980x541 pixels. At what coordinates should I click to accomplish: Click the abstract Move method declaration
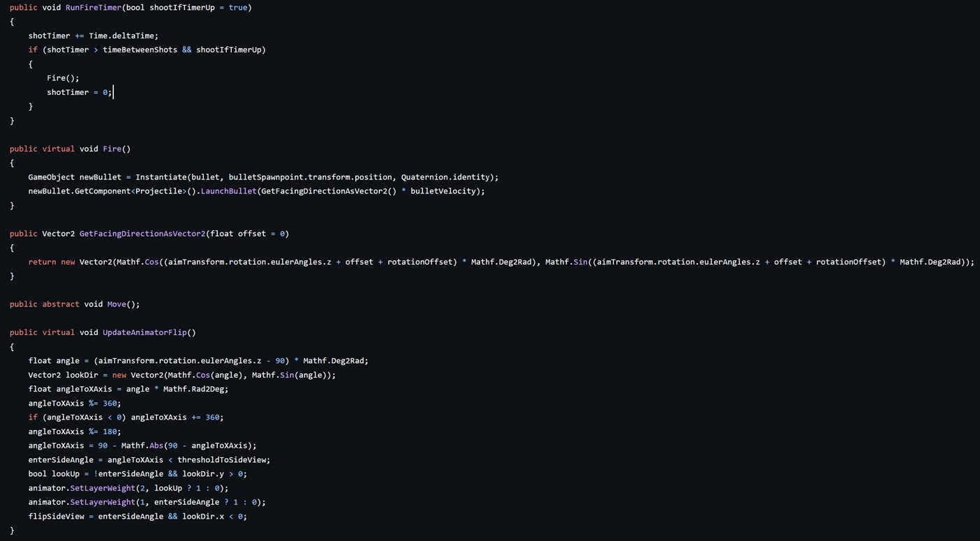pyautogui.click(x=116, y=304)
